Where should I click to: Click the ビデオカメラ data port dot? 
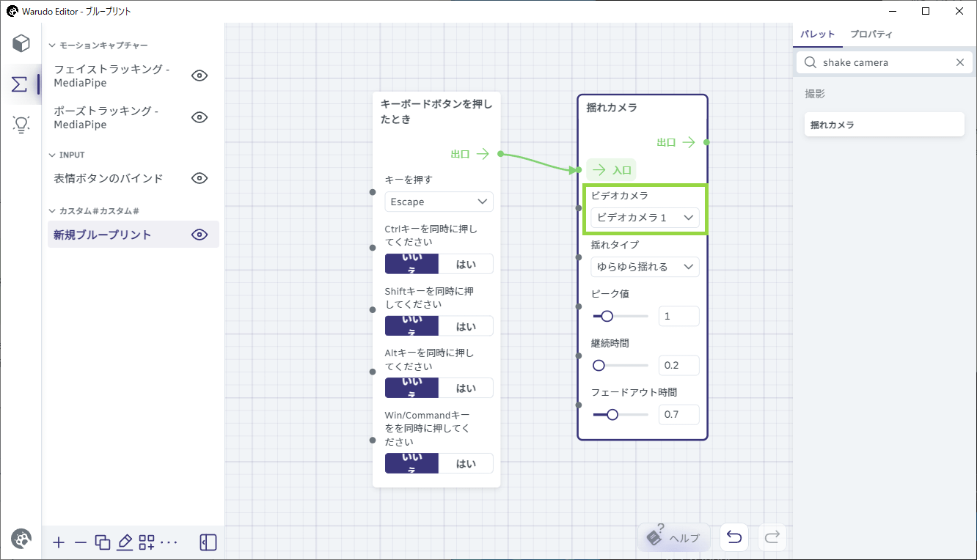tap(579, 208)
